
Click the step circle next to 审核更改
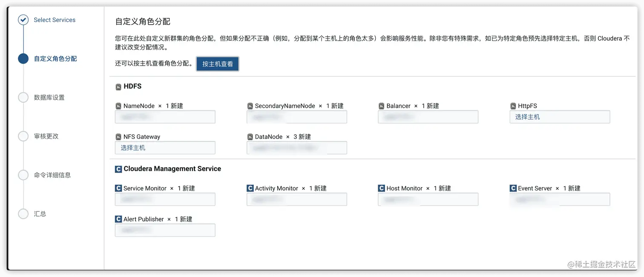coord(23,136)
